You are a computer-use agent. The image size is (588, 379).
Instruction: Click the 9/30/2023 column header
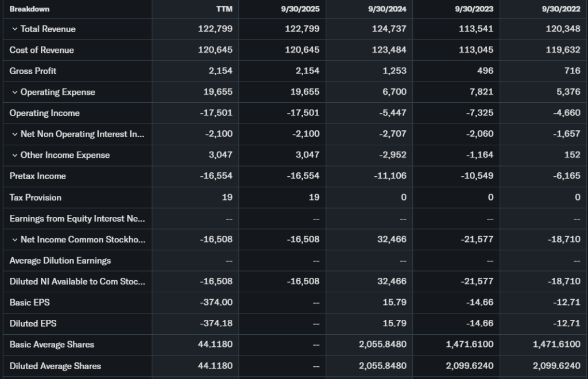474,9
